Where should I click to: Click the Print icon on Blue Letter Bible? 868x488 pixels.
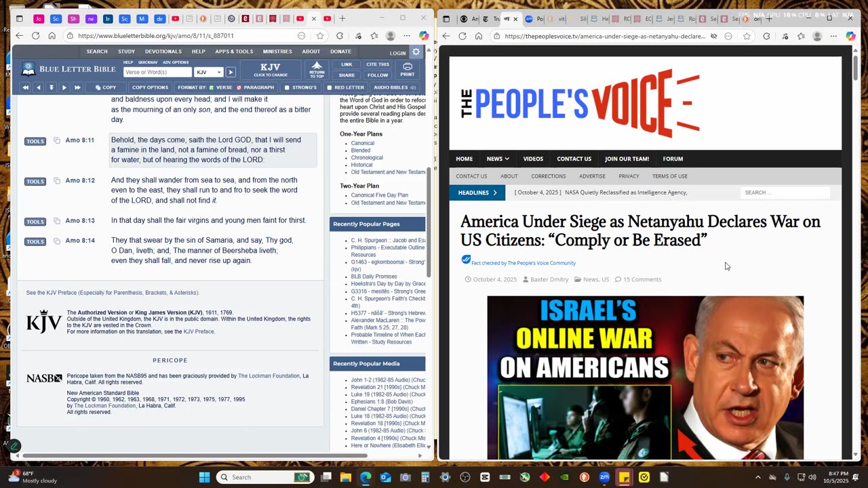tap(408, 69)
